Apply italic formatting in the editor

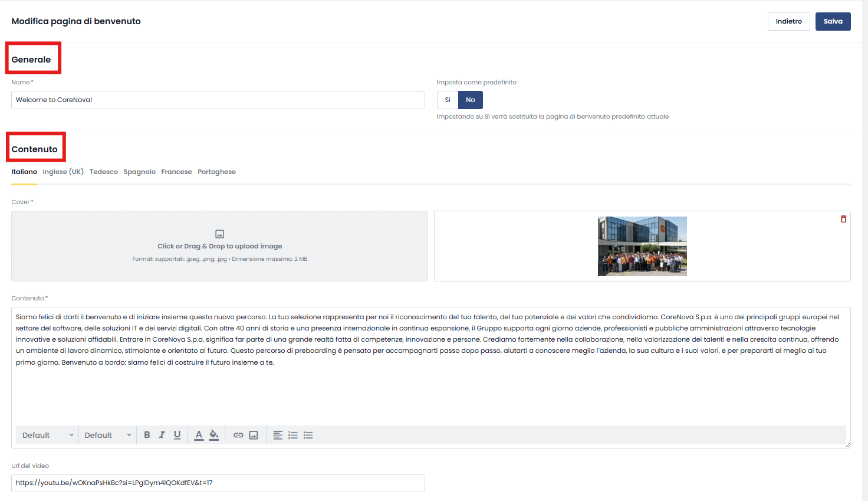(162, 435)
